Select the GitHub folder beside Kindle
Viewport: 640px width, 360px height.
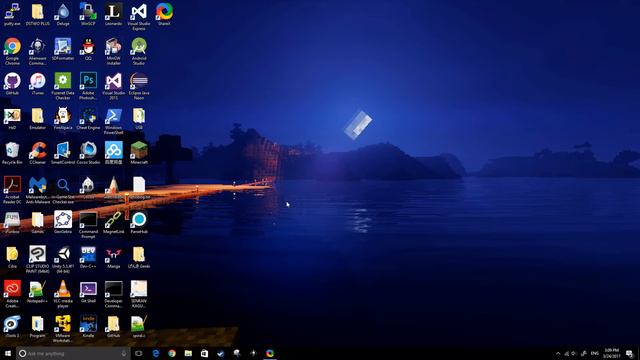(x=113, y=327)
